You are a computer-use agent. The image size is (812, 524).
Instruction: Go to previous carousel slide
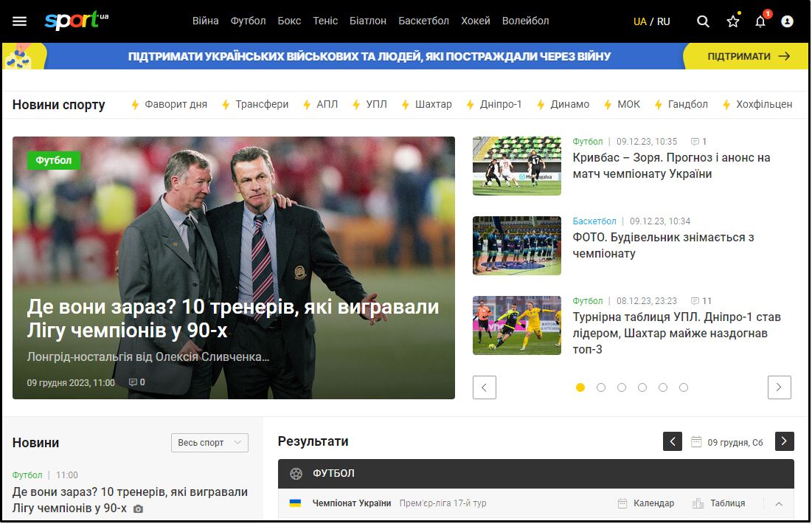click(485, 387)
